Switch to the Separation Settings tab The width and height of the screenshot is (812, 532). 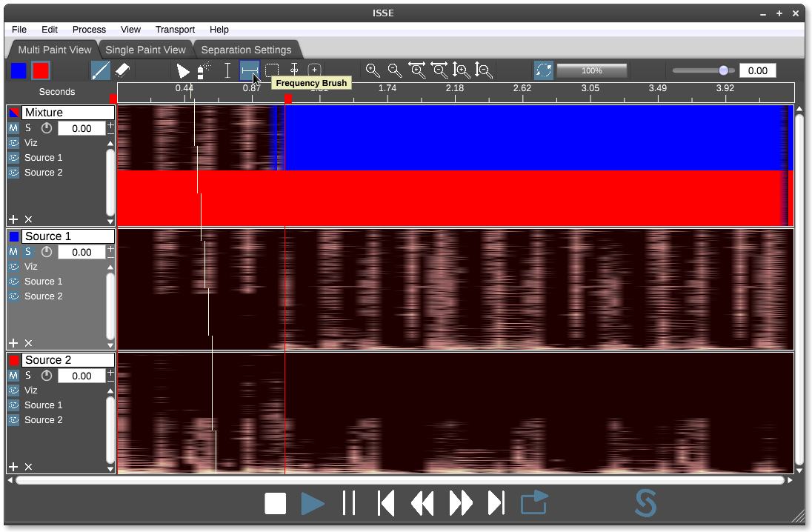(x=246, y=50)
